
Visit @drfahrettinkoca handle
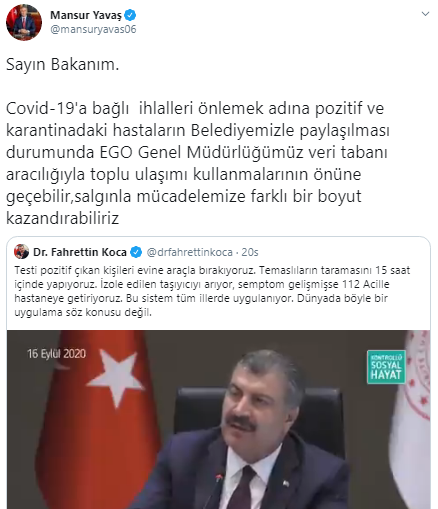pos(190,252)
